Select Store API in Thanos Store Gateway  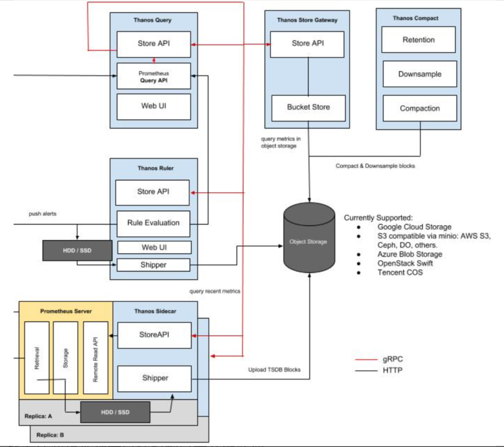pos(307,44)
